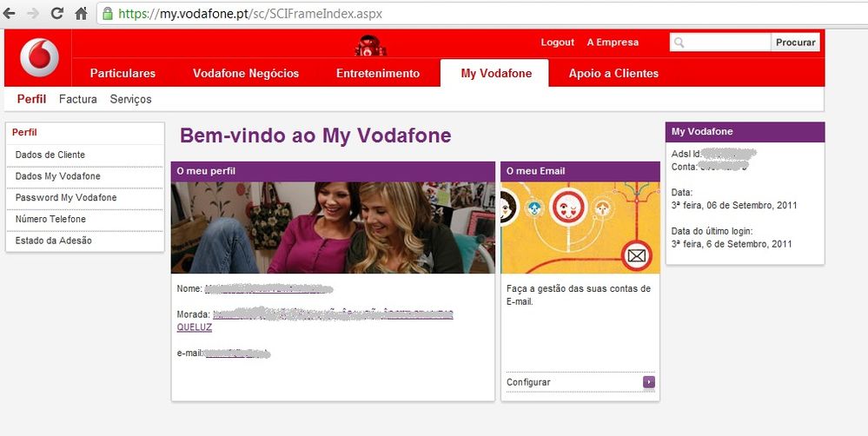Click the QUELUZ address link
The height and width of the screenshot is (436, 868).
pyautogui.click(x=195, y=327)
